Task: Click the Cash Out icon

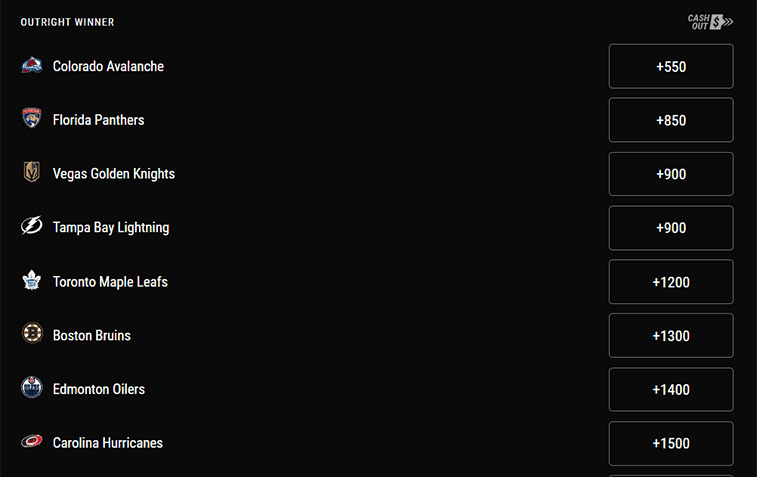Action: tap(710, 22)
